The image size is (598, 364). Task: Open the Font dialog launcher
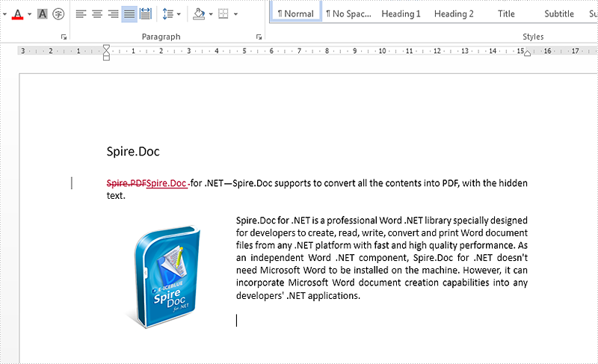[x=64, y=37]
